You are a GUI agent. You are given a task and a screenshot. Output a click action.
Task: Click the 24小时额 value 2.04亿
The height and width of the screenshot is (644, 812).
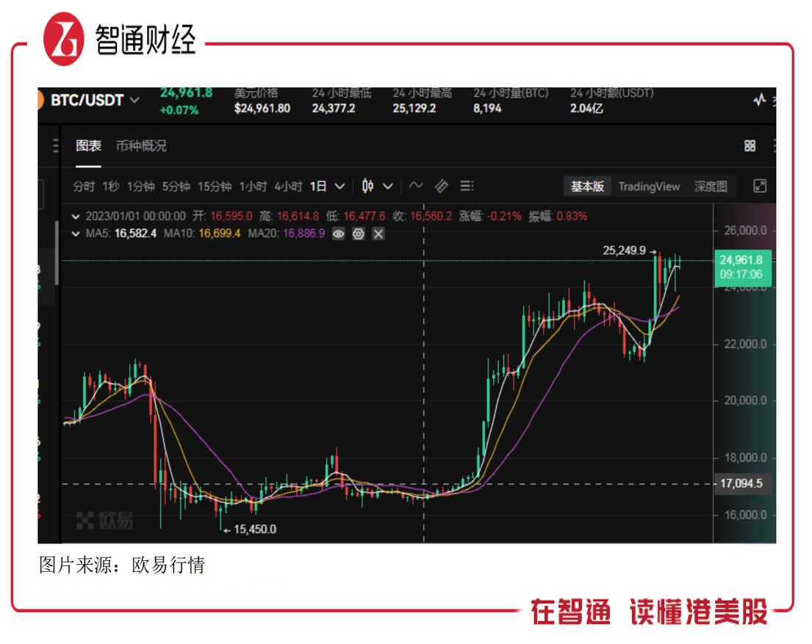click(x=586, y=108)
